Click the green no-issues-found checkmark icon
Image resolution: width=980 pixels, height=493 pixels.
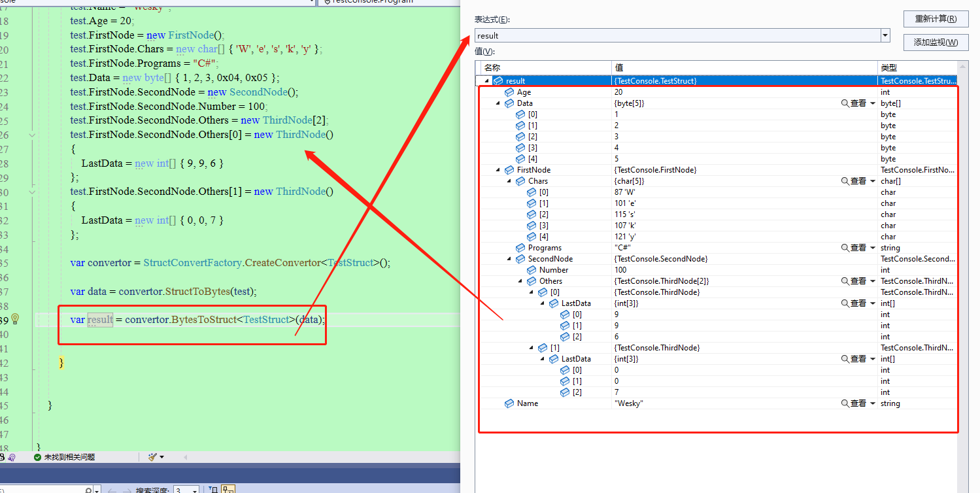[x=38, y=457]
